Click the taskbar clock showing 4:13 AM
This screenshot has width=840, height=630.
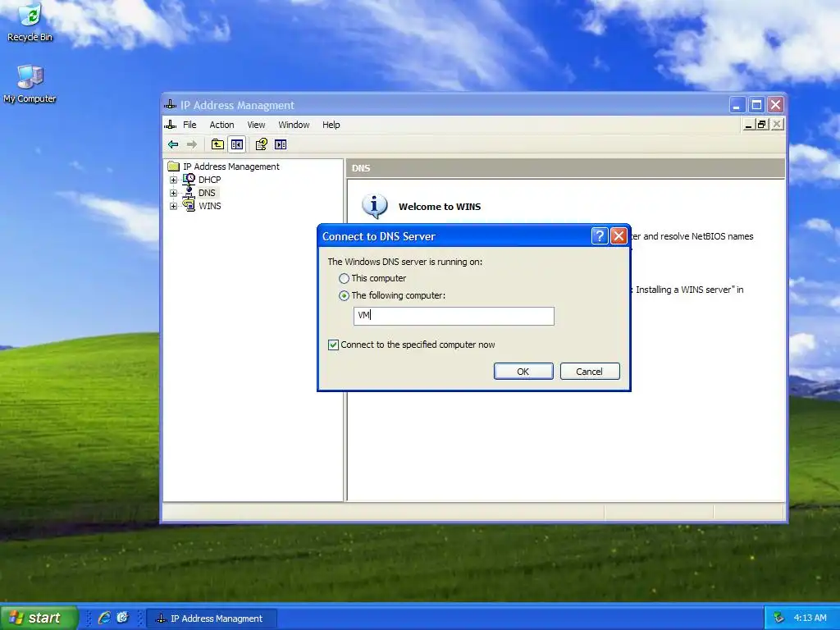810,618
